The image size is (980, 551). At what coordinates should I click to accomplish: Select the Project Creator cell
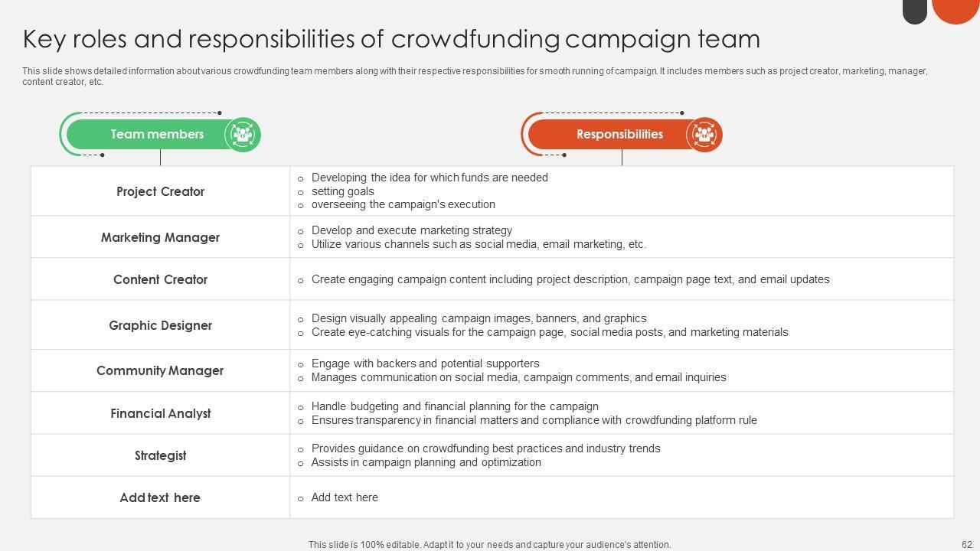point(160,191)
